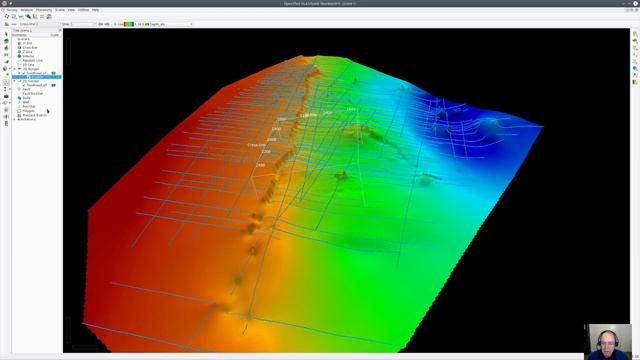Screen dimensions: 640x360
Task: Click the tree panel float button
Action: pos(60,30)
